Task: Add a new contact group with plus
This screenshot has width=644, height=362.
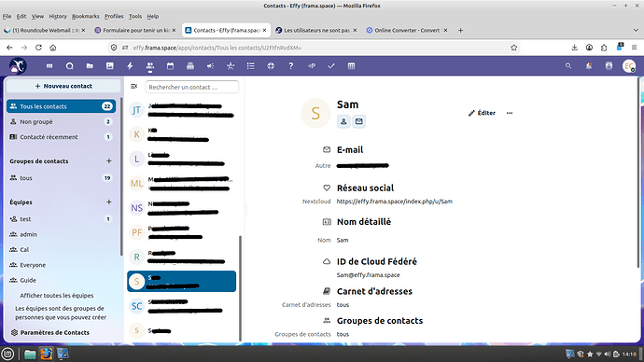Action: click(109, 160)
